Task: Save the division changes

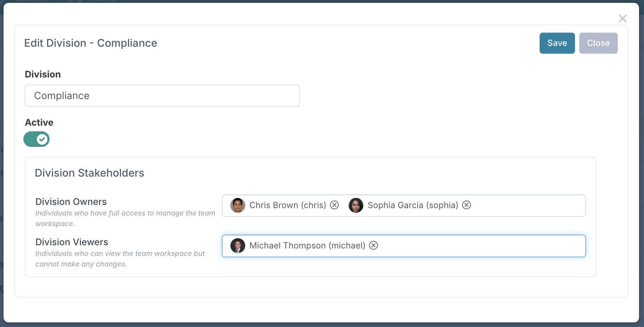Action: click(557, 43)
